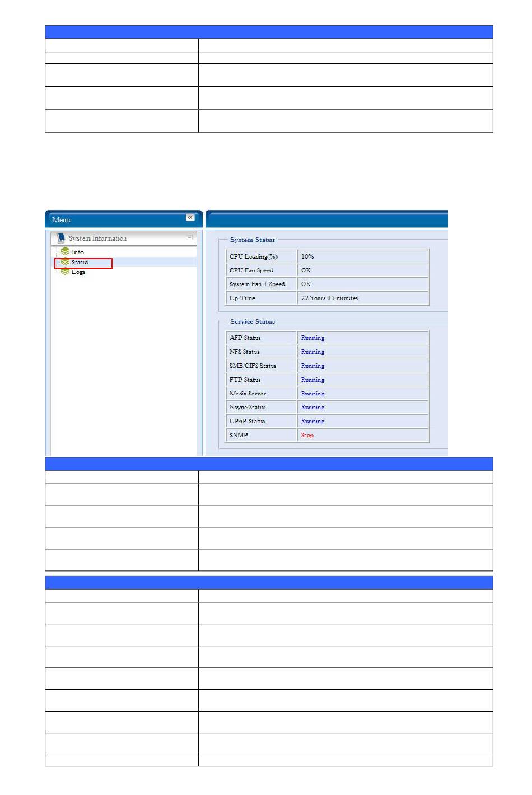Click the System Information header label
The width and height of the screenshot is (532, 795).
coord(97,238)
